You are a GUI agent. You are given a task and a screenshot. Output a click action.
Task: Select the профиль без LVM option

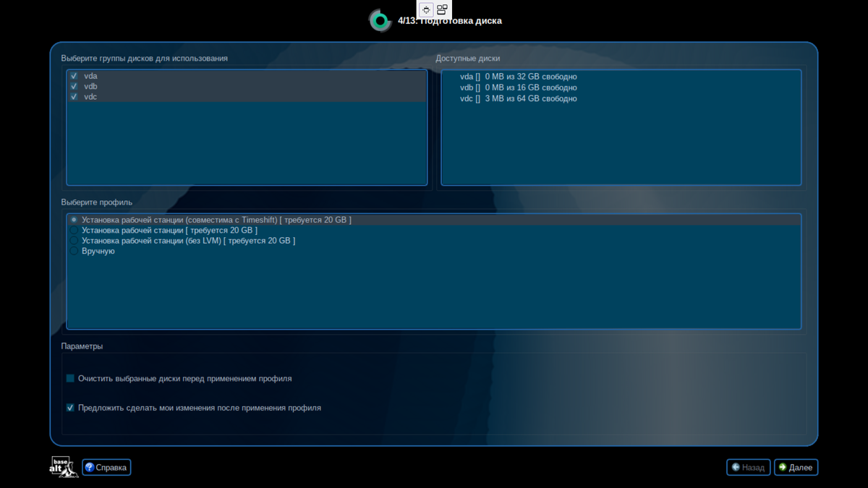pyautogui.click(x=73, y=240)
